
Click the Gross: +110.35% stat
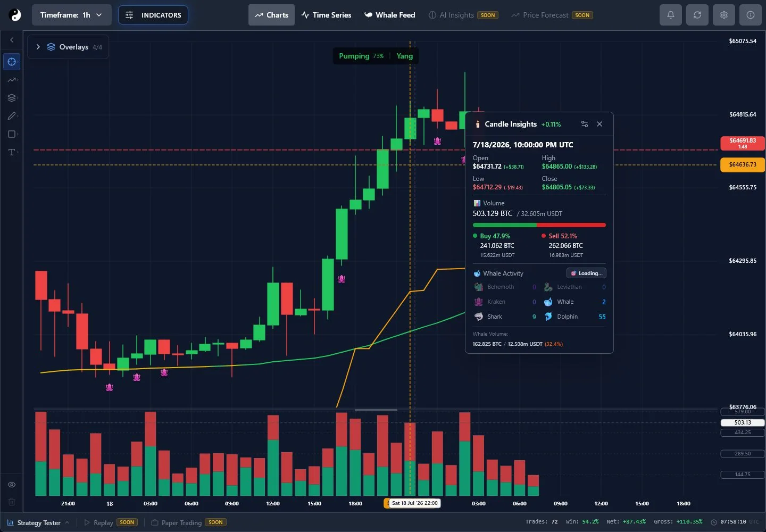678,522
